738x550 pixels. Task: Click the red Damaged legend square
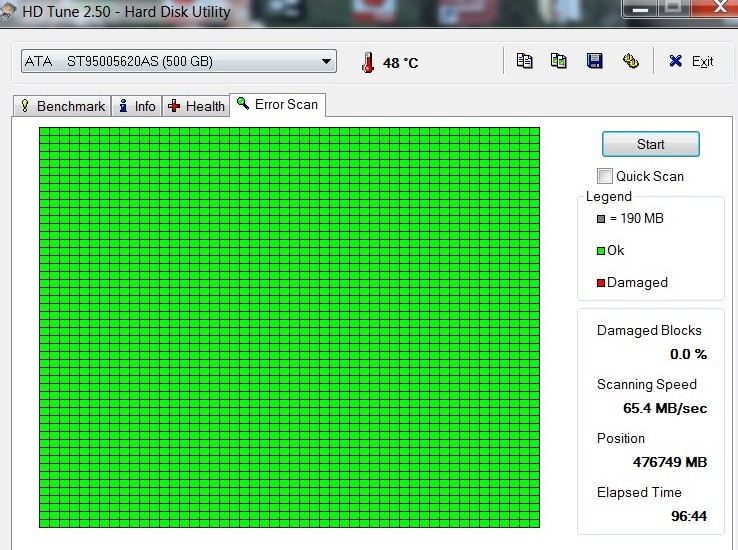pos(600,283)
